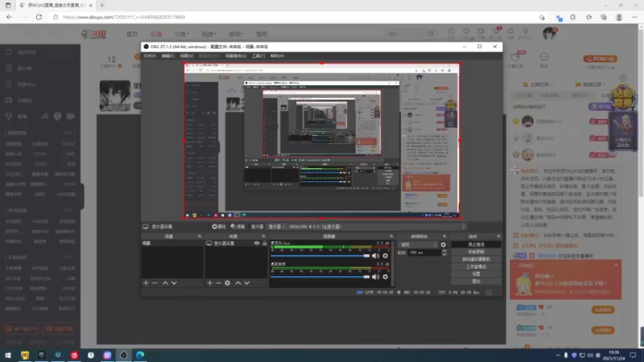Viewport: 644px width, 362px height.
Task: Open the scene transition type dropdown
Action: (x=419, y=245)
